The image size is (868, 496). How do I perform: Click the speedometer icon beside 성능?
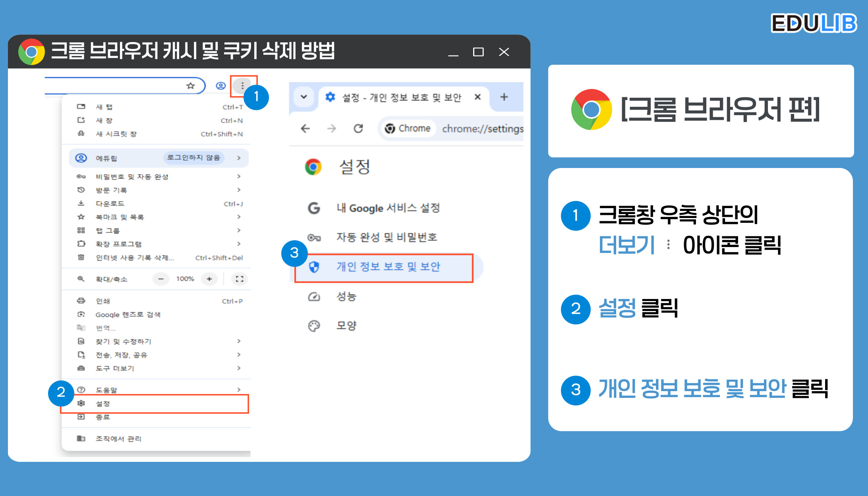pyautogui.click(x=314, y=296)
